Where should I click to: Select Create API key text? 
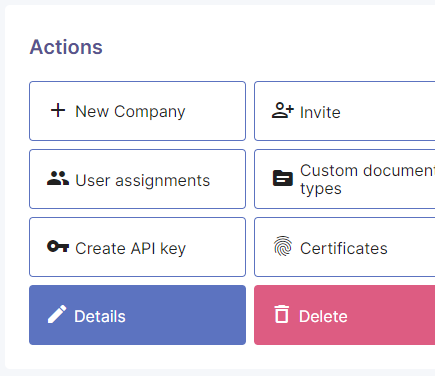pyautogui.click(x=130, y=248)
